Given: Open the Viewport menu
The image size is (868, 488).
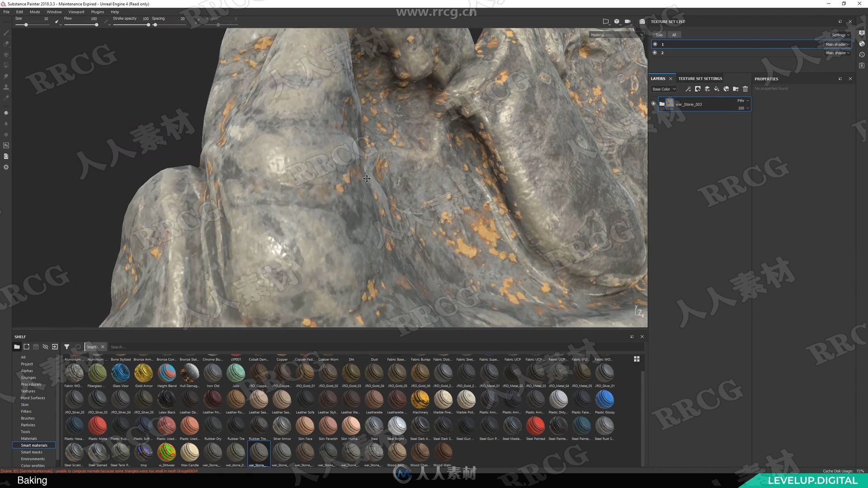Looking at the screenshot, I should [76, 12].
